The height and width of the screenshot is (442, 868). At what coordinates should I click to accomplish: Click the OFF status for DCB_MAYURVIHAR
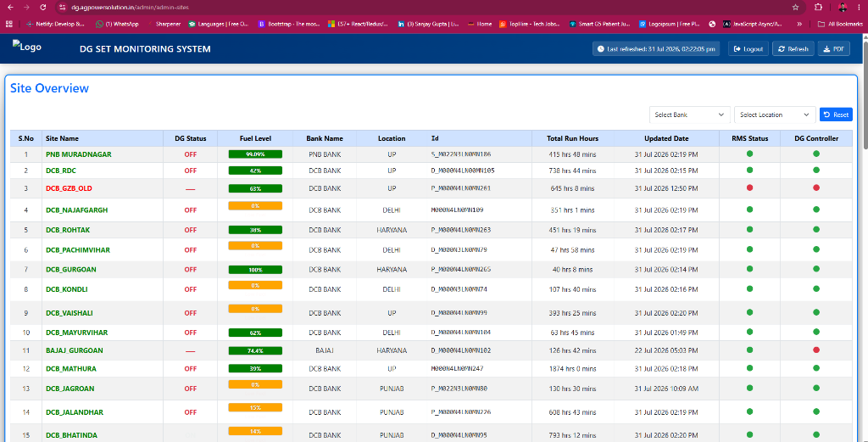tap(191, 333)
